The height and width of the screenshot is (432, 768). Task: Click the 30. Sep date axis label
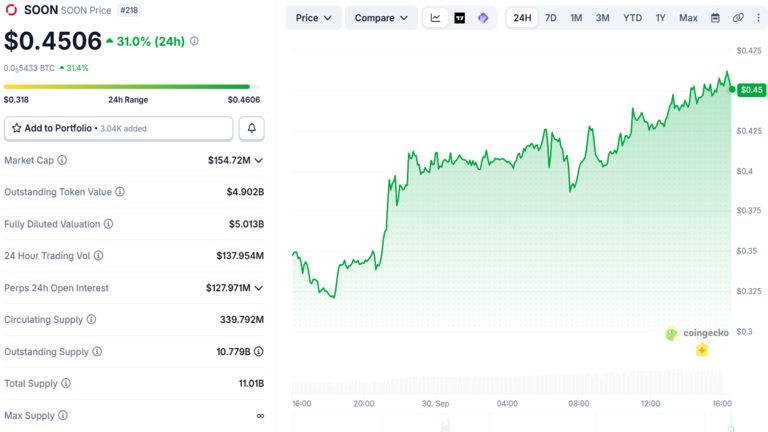point(435,404)
